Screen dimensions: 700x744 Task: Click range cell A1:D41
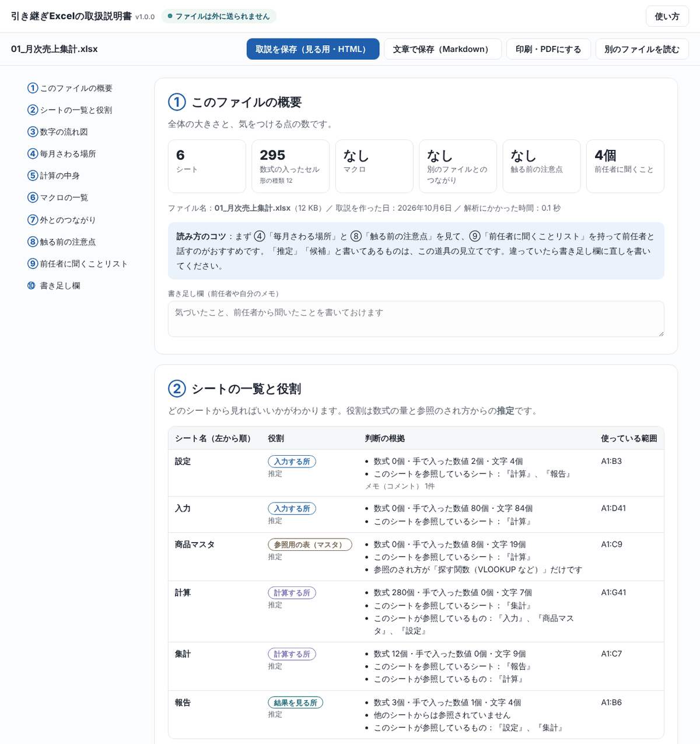[x=613, y=508]
